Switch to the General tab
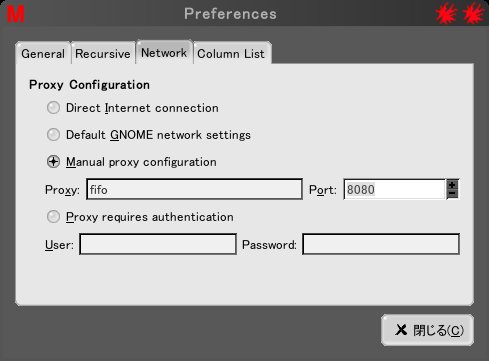 [x=43, y=53]
